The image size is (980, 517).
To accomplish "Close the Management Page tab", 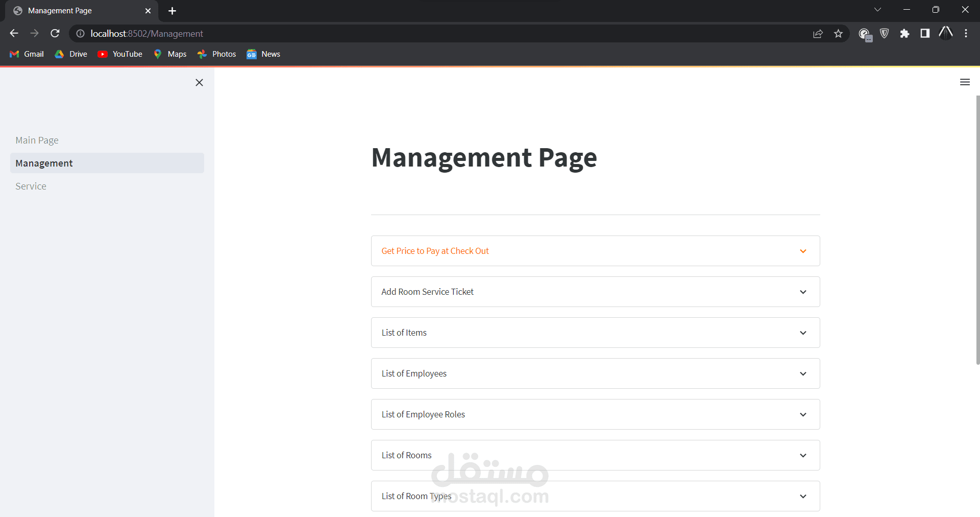I will click(148, 11).
